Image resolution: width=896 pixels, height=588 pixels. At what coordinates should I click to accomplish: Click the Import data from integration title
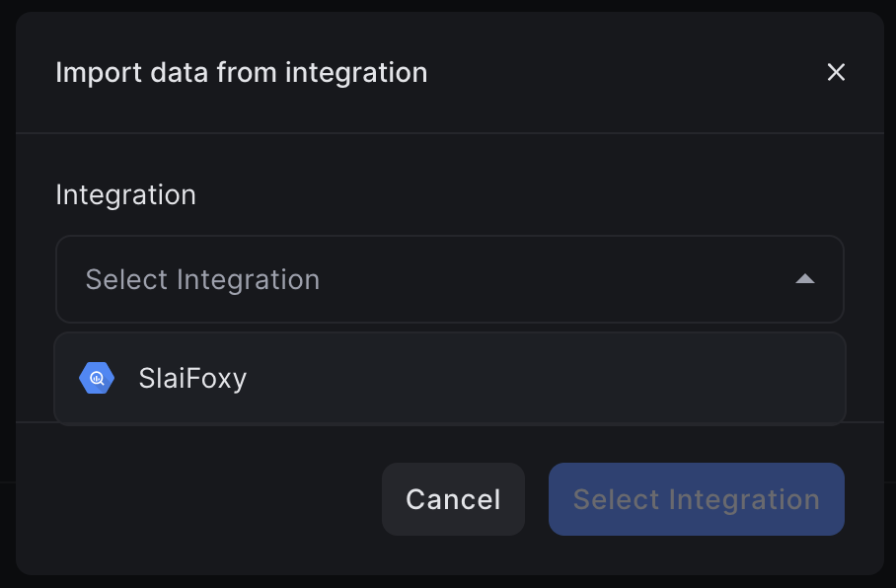click(242, 72)
